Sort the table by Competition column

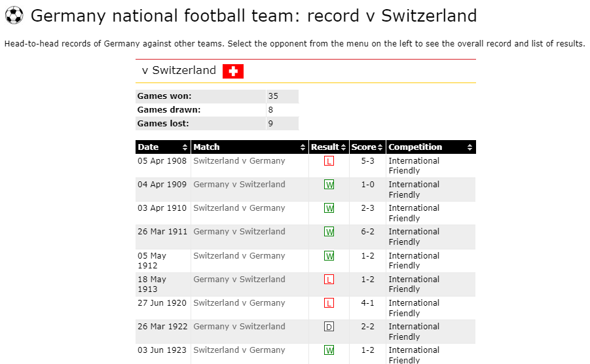tap(430, 147)
